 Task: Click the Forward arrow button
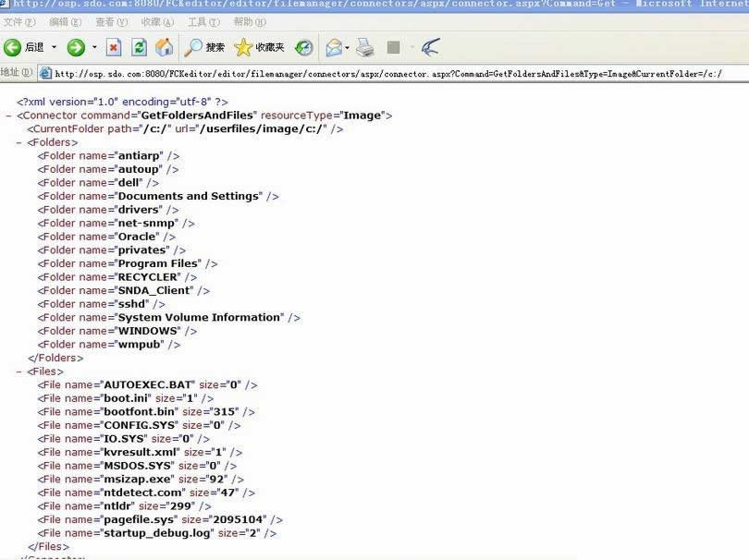(x=76, y=47)
